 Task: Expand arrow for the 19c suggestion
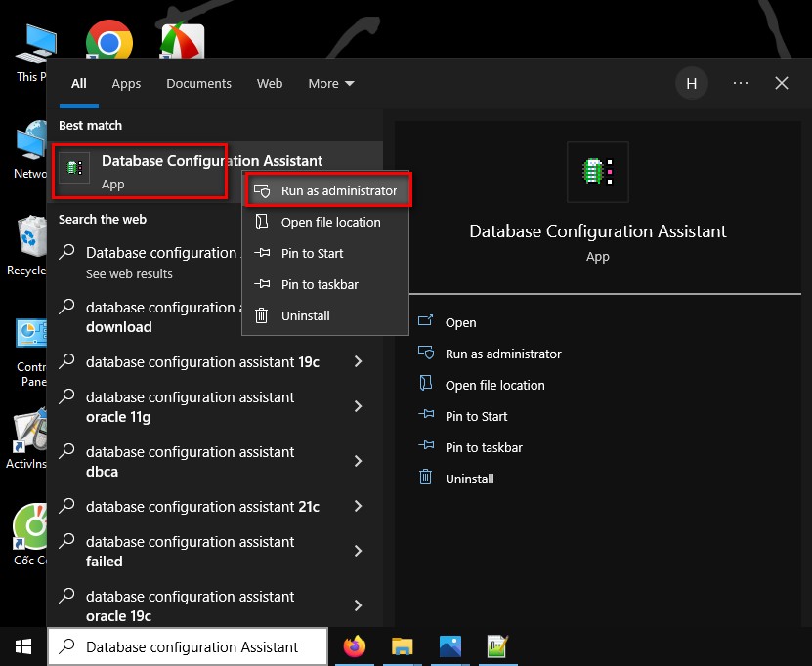pyautogui.click(x=358, y=361)
